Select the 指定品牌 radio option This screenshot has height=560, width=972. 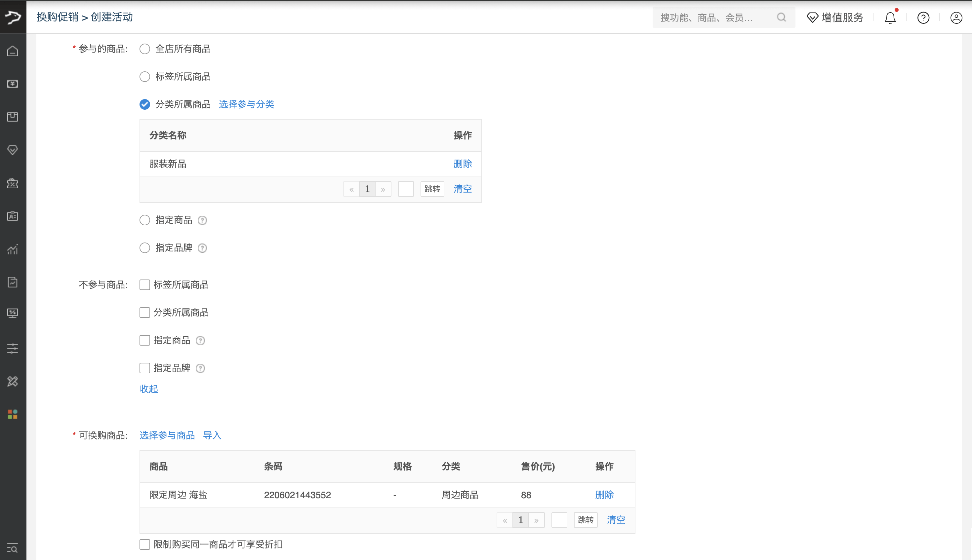145,248
